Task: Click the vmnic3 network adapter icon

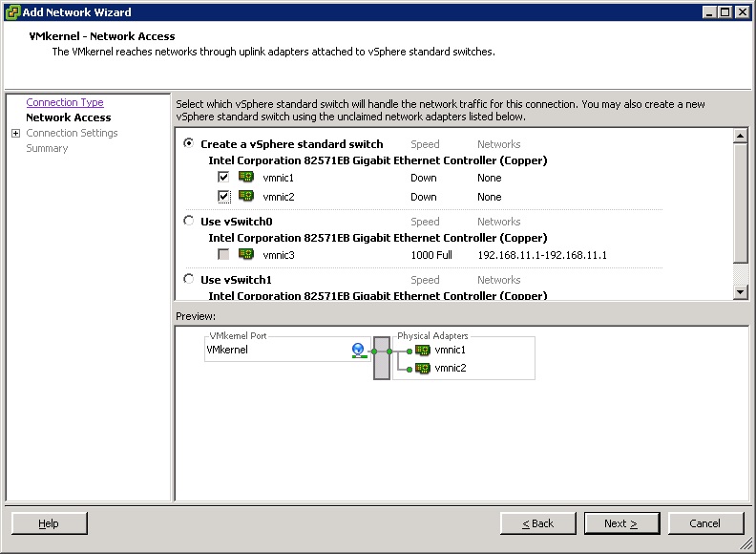Action: click(x=245, y=255)
